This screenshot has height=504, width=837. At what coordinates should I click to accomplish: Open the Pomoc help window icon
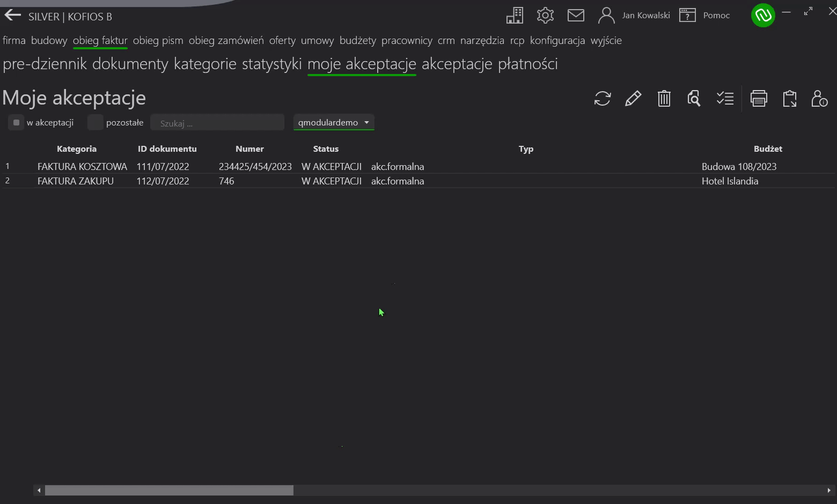(687, 16)
